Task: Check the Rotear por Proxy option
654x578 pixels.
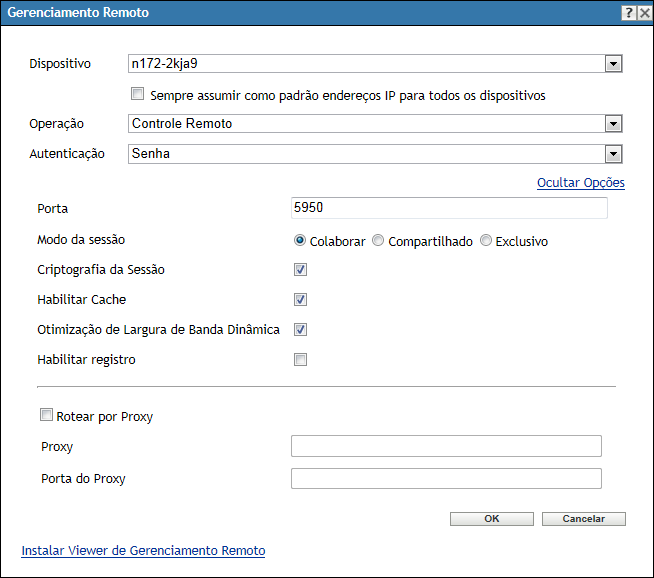Action: 46,416
